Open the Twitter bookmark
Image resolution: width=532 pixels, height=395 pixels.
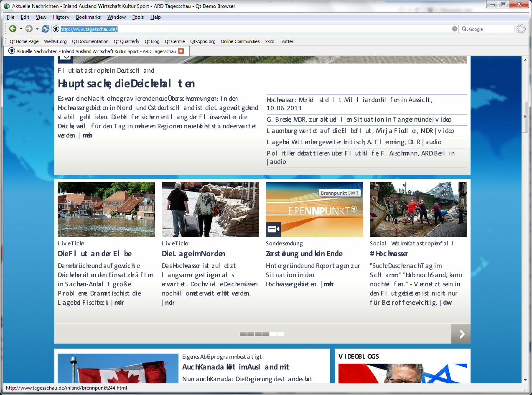point(287,41)
